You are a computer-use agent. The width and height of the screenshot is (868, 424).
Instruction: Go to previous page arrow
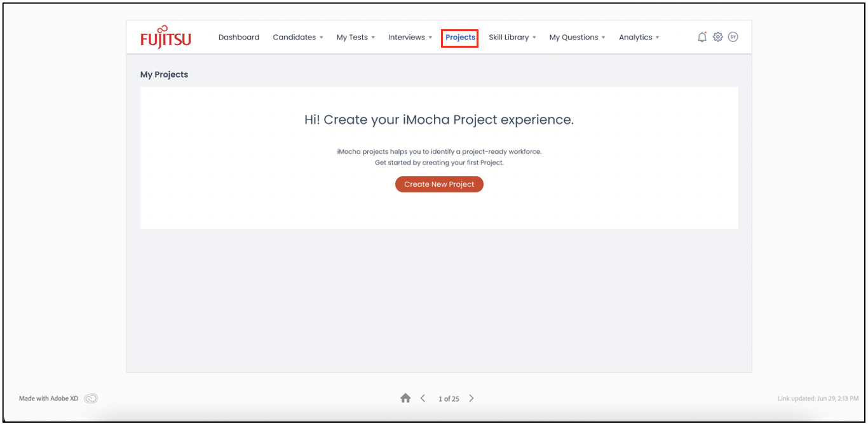[x=423, y=398]
